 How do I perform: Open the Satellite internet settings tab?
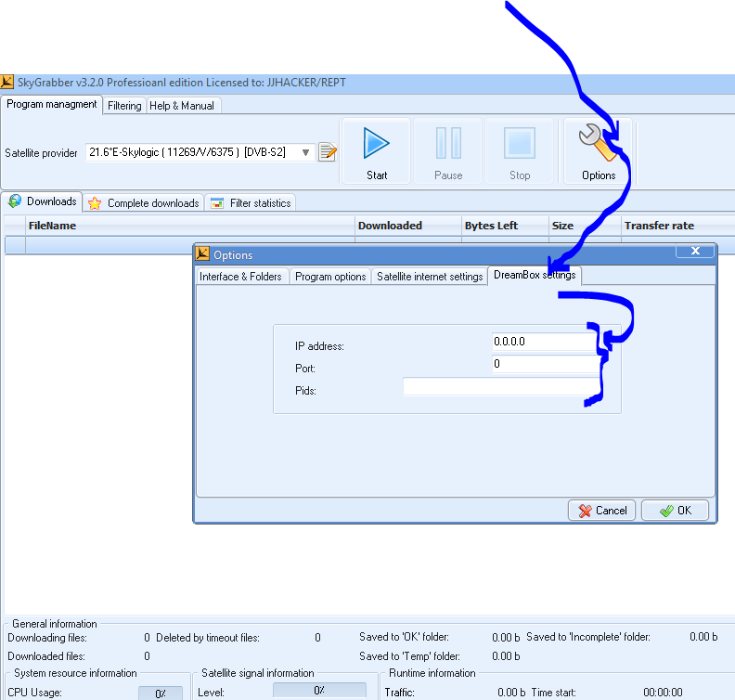click(430, 277)
